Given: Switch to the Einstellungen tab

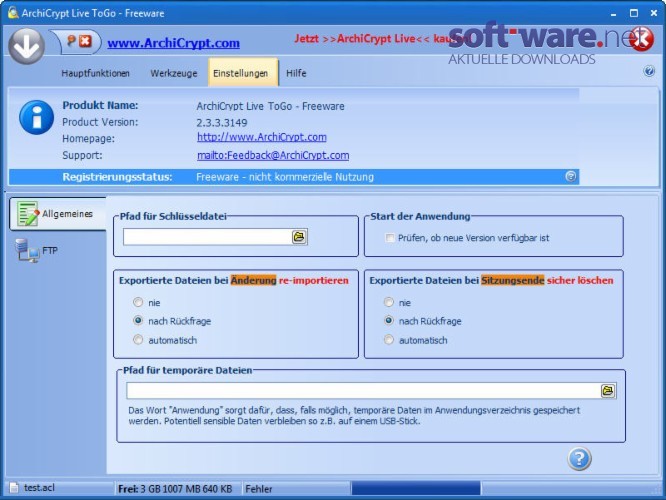Looking at the screenshot, I should coord(243,73).
